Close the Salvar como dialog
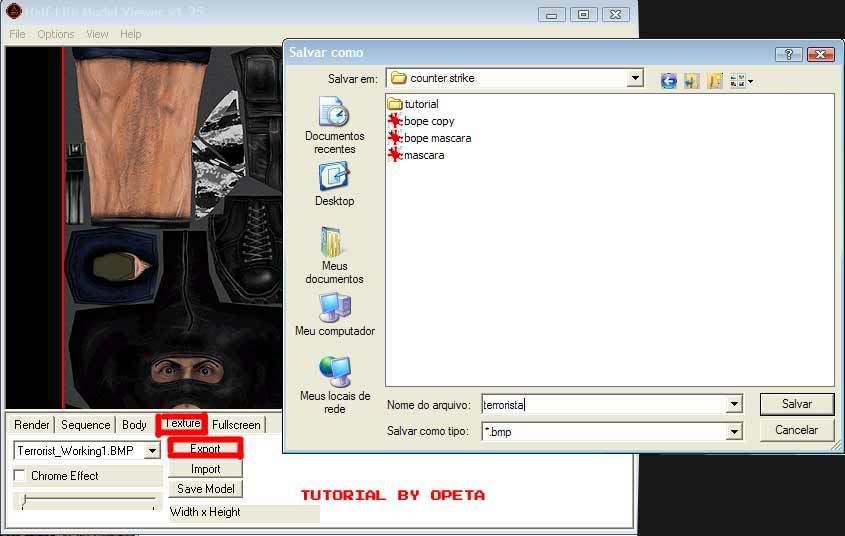Viewport: 845px width, 536px height. 820,54
